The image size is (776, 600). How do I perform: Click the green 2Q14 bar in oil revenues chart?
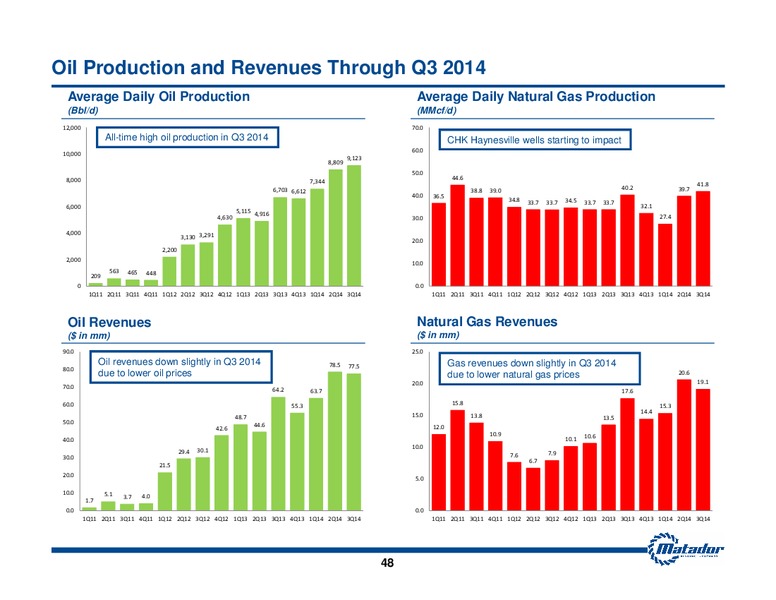pyautogui.click(x=335, y=441)
